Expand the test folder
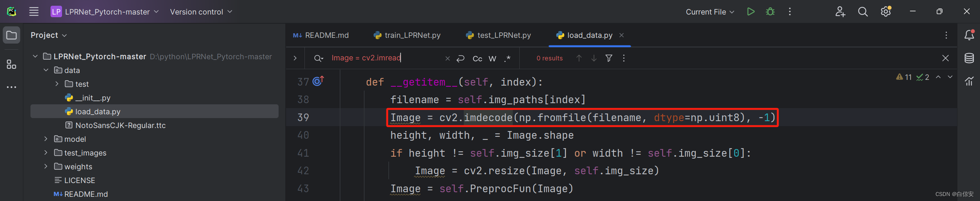 pos(57,84)
